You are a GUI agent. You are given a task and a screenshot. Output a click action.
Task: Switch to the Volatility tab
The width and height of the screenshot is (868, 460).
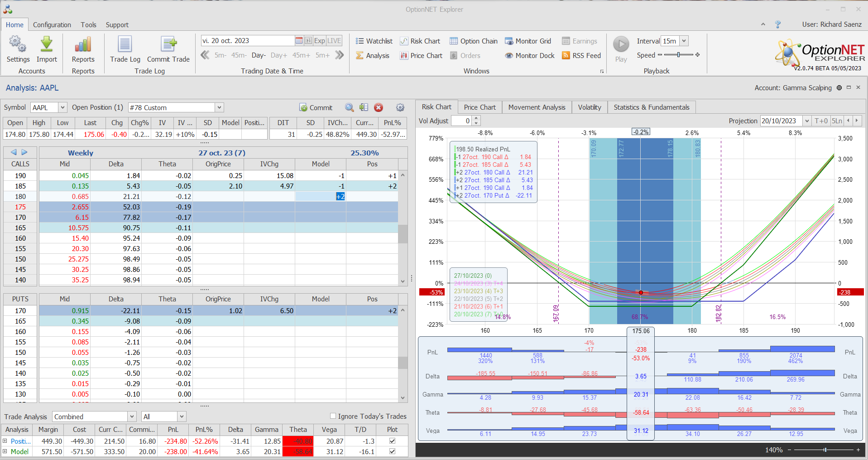(x=590, y=107)
